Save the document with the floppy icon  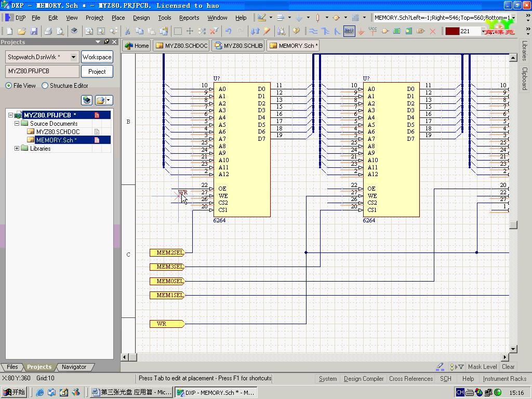pyautogui.click(x=34, y=31)
